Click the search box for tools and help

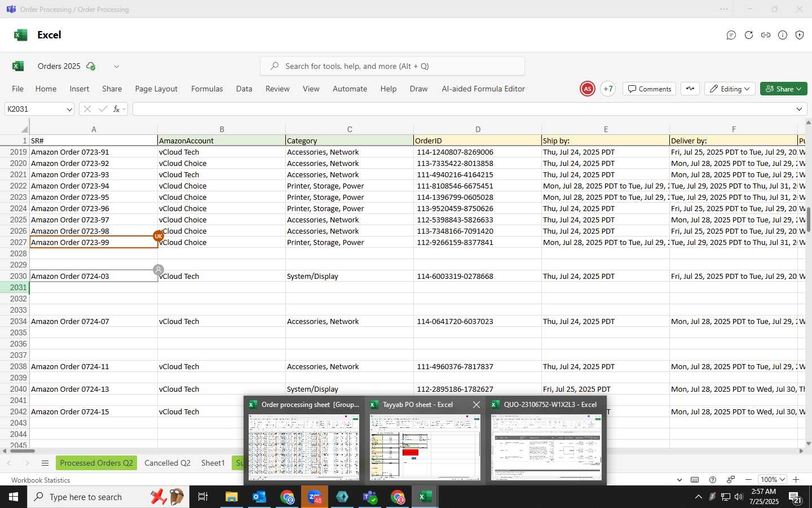point(392,66)
